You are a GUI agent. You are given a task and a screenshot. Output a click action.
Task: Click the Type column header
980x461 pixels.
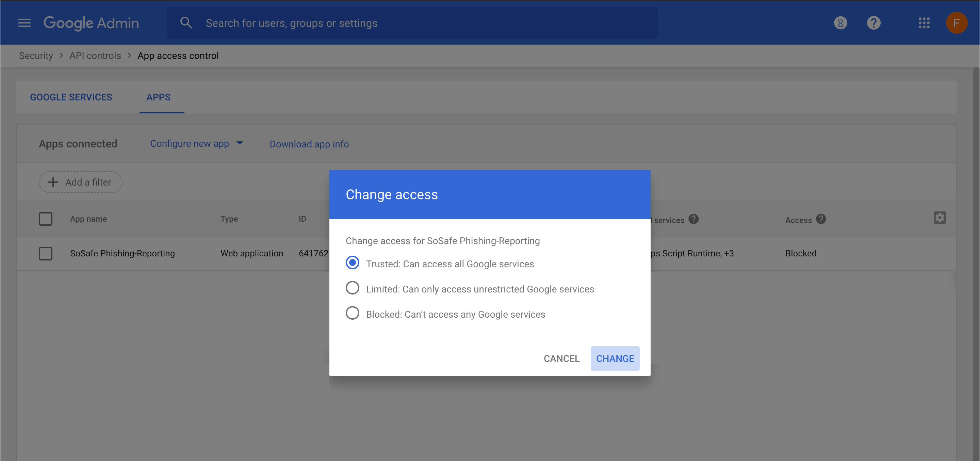coord(229,219)
